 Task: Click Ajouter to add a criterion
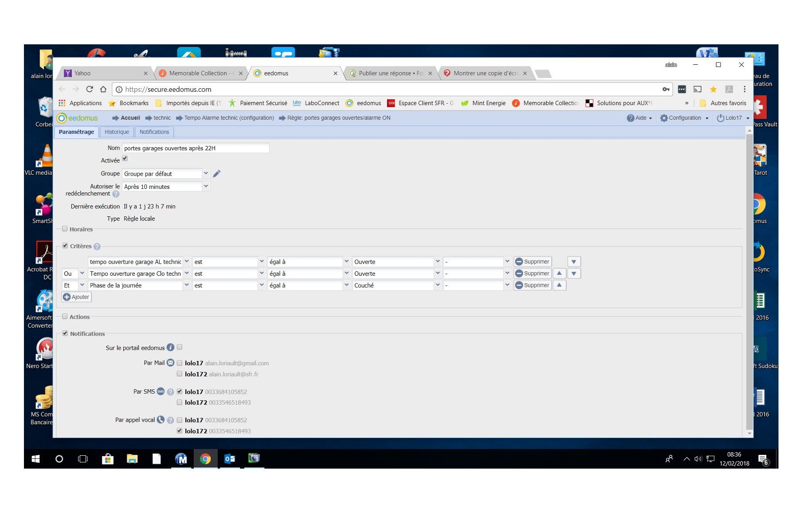(x=77, y=297)
